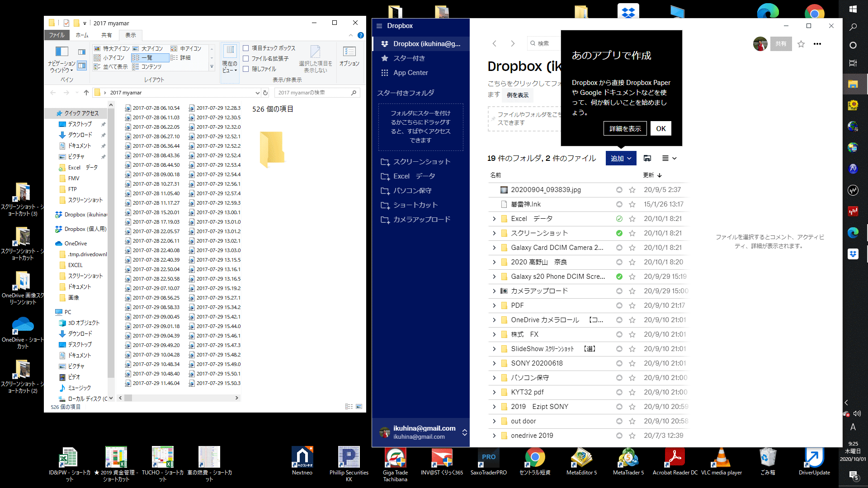This screenshot has height=488, width=868.
Task: Sort list by 更新 column header
Action: click(652, 175)
